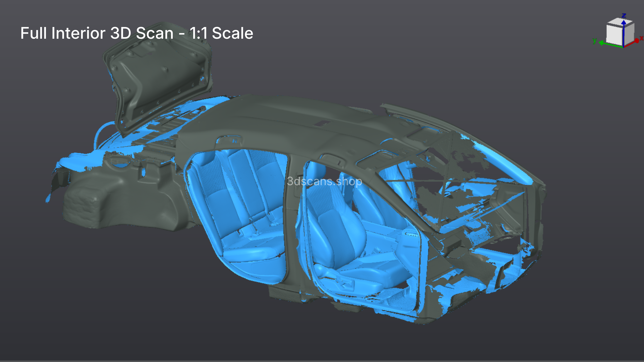Click the red 'x' axis label

(641, 38)
